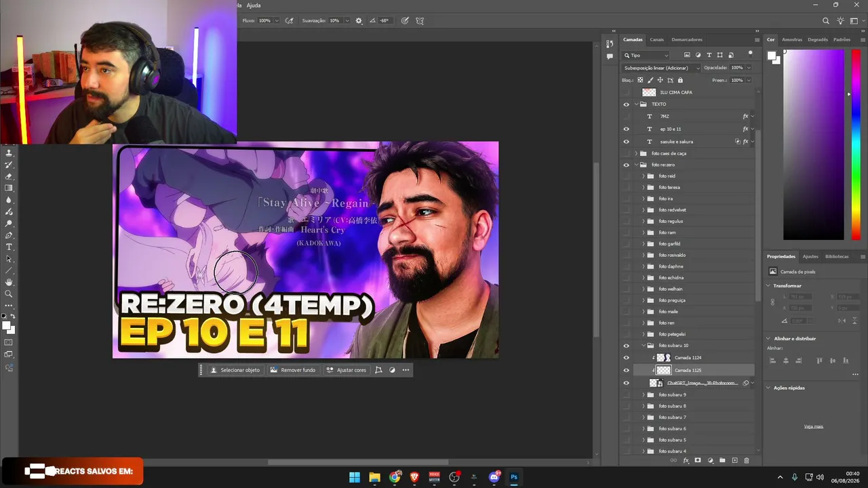
Task: Filter layers by adjustment layer kind
Action: 698,55
